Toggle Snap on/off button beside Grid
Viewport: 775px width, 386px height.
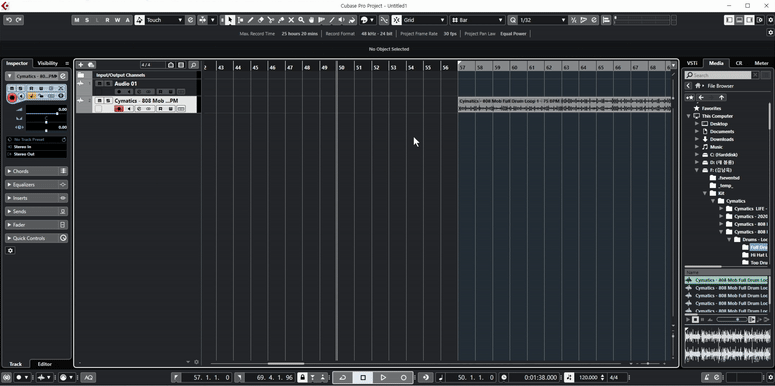click(396, 20)
